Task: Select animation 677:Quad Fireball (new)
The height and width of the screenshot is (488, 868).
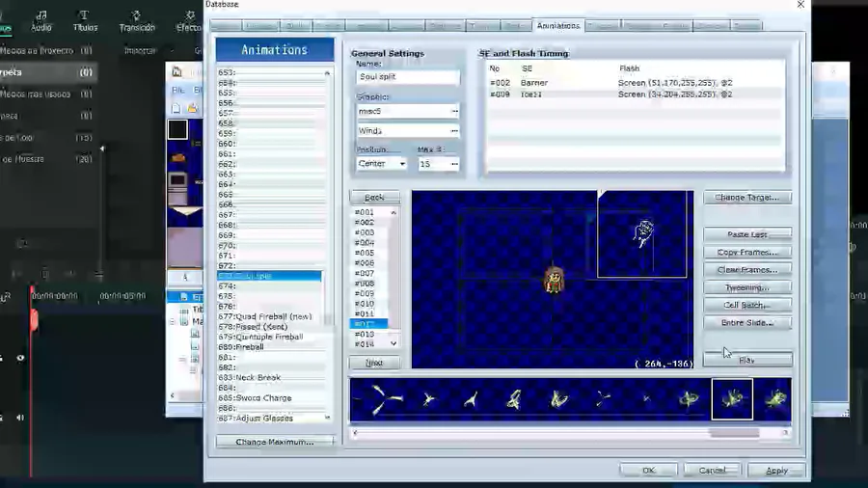Action: tap(269, 316)
